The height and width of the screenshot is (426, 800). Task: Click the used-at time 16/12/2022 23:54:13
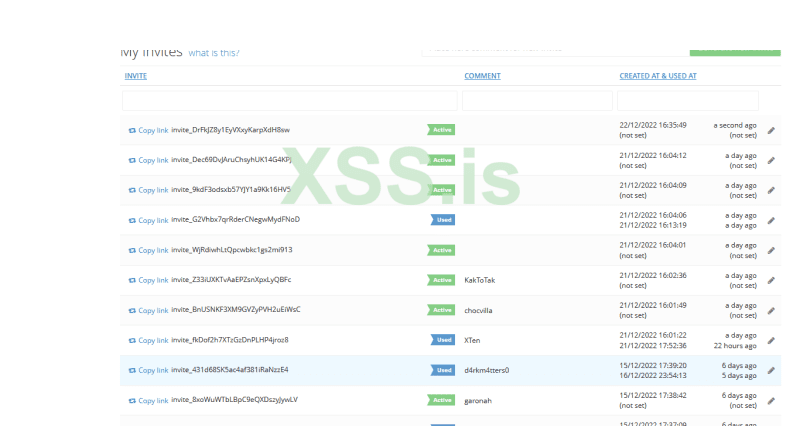tap(653, 375)
